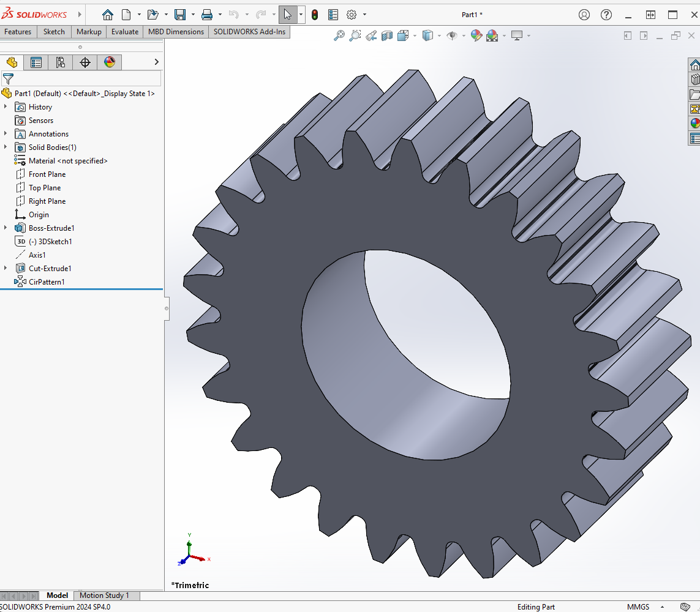Toggle the DisplayManager tab icon

[110, 62]
